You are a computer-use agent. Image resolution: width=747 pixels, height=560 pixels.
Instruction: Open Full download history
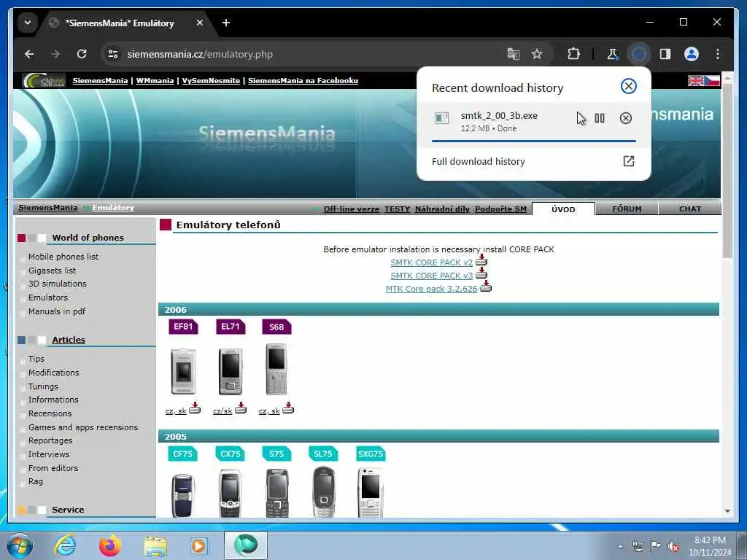tap(533, 161)
